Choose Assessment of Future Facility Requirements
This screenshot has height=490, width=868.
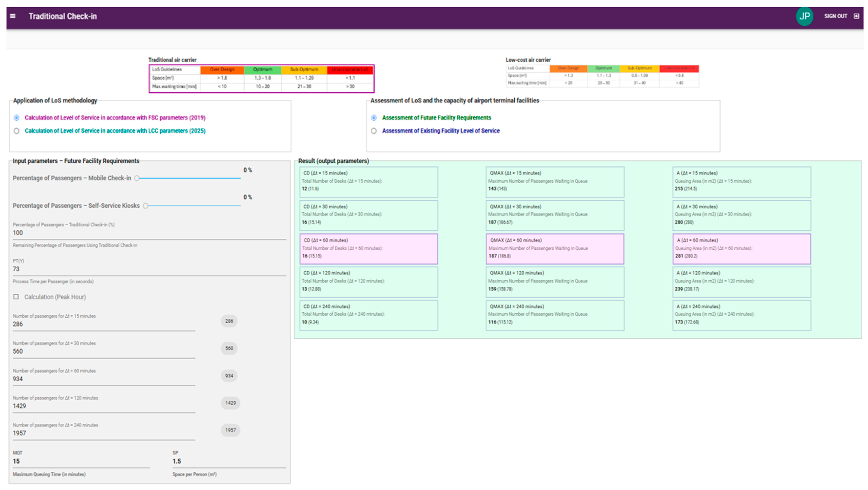pos(374,118)
